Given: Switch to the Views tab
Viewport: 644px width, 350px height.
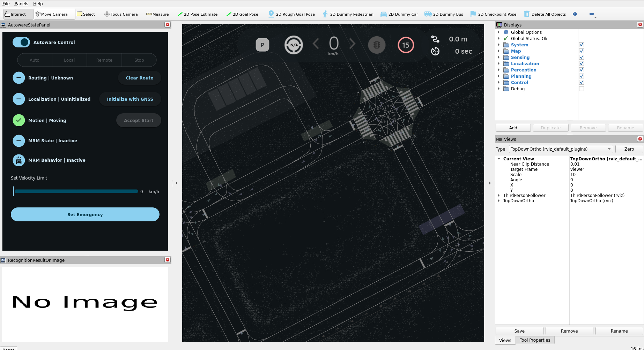Looking at the screenshot, I should point(505,340).
